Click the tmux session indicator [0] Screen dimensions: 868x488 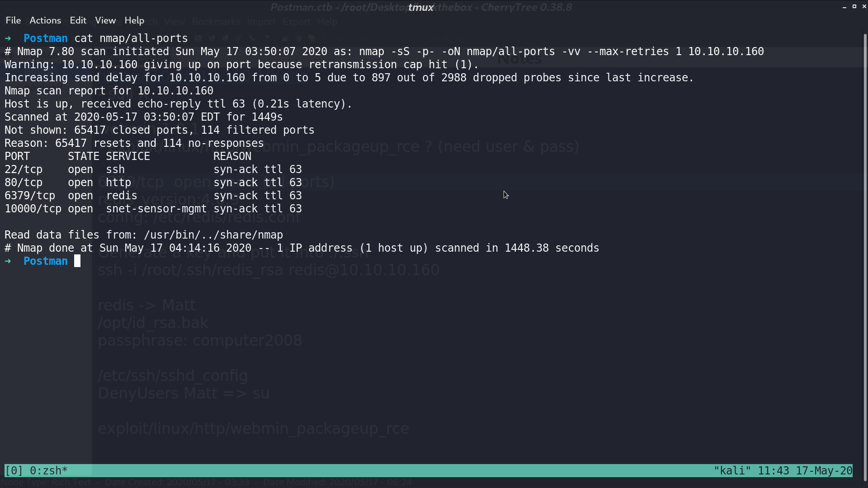coord(14,470)
